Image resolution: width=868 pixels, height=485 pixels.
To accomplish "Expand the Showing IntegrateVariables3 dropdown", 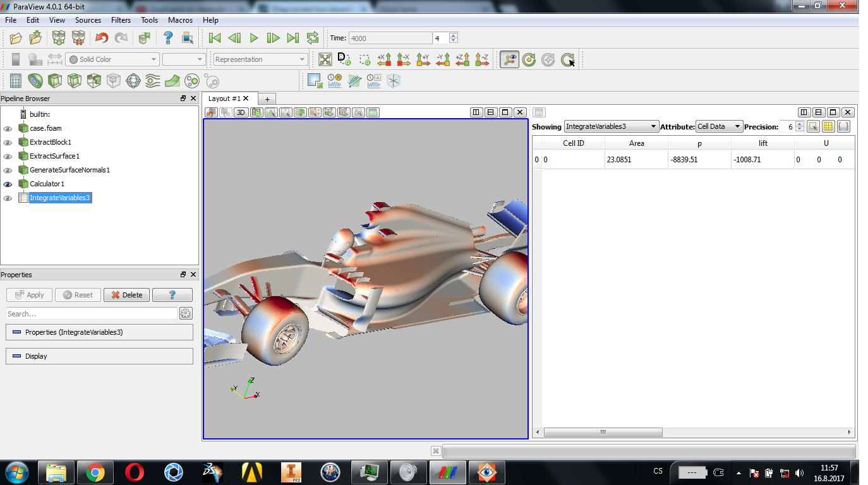I will pyautogui.click(x=611, y=126).
